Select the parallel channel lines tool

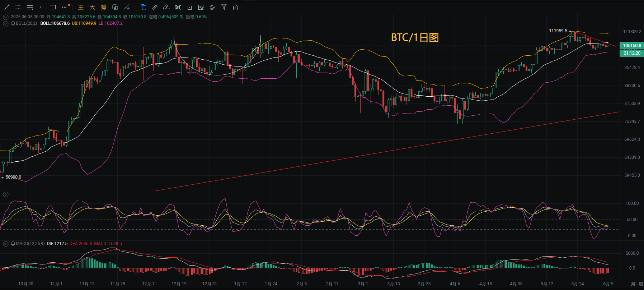pos(18,7)
